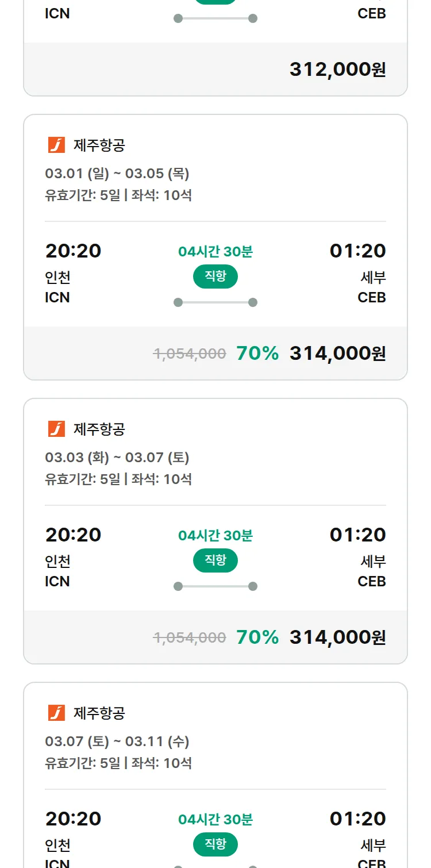Click the route line on the 03.03 flight

[215, 586]
